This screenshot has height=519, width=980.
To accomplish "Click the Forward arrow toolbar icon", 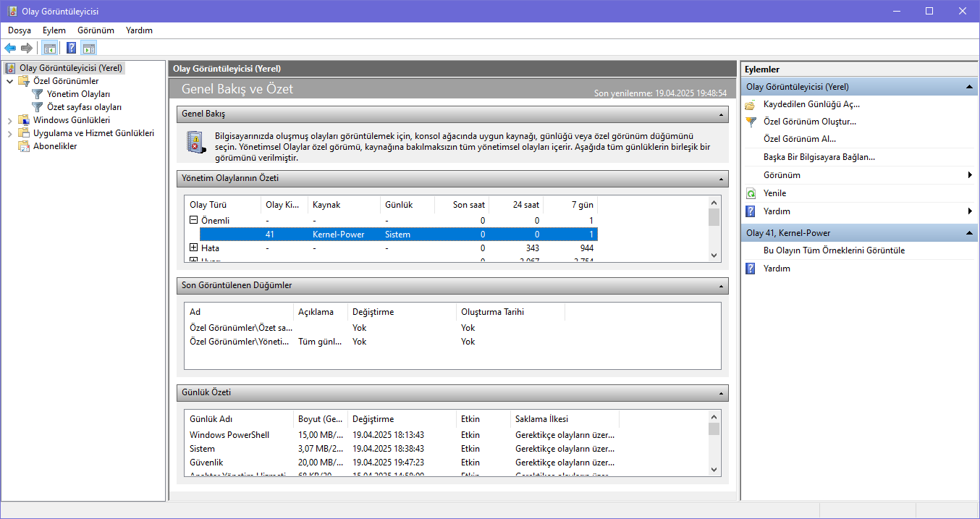I will point(27,48).
